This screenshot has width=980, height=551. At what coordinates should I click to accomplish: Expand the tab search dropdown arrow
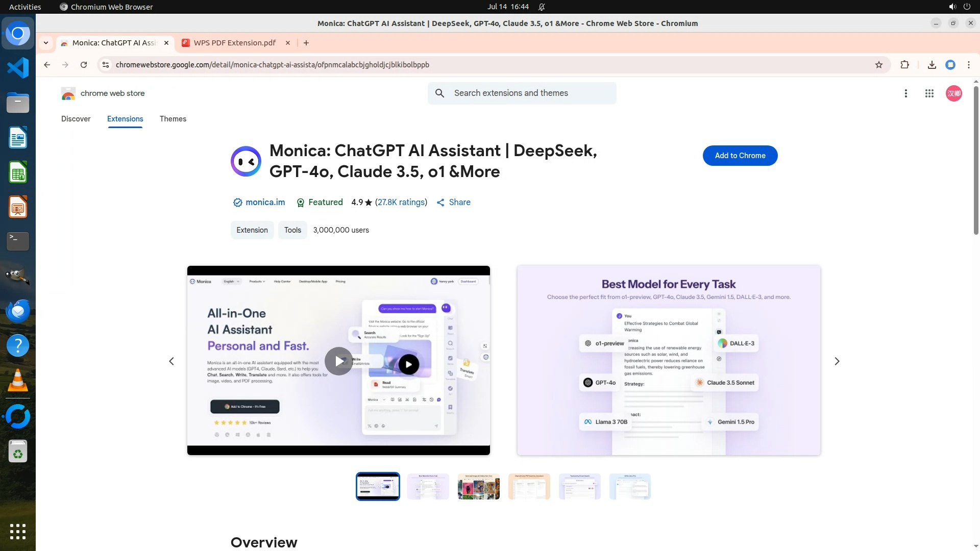46,43
